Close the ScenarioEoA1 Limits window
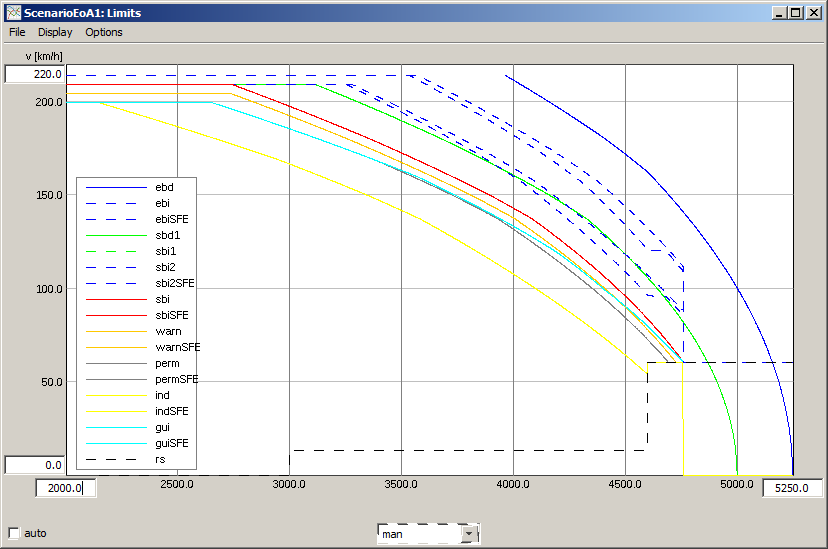Viewport: 828px width, 549px height. pyautogui.click(x=813, y=13)
